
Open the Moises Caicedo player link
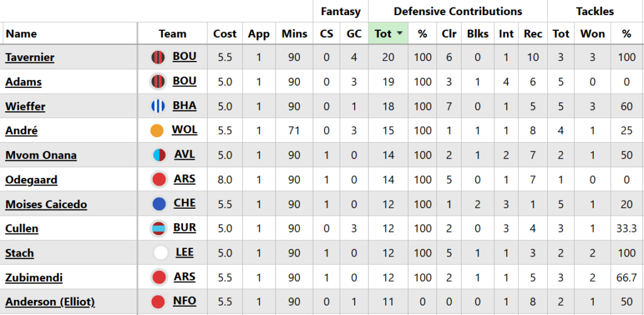(46, 204)
